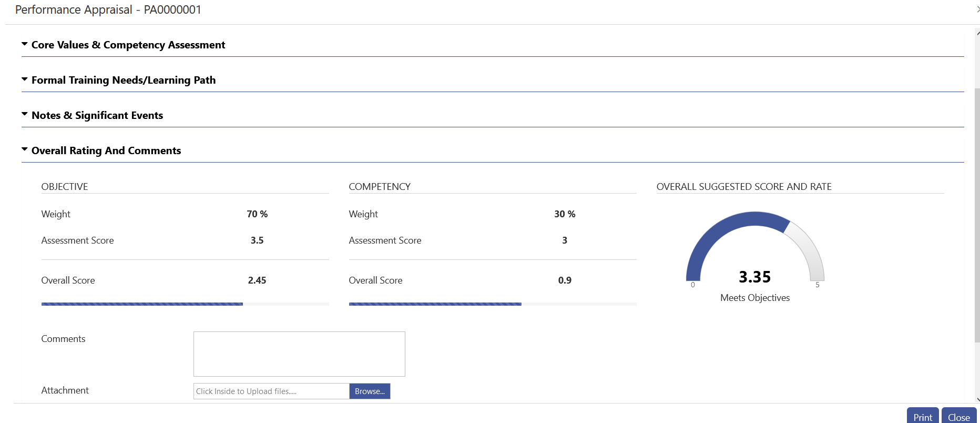Click the Objective weight 70 % value

coord(257,214)
